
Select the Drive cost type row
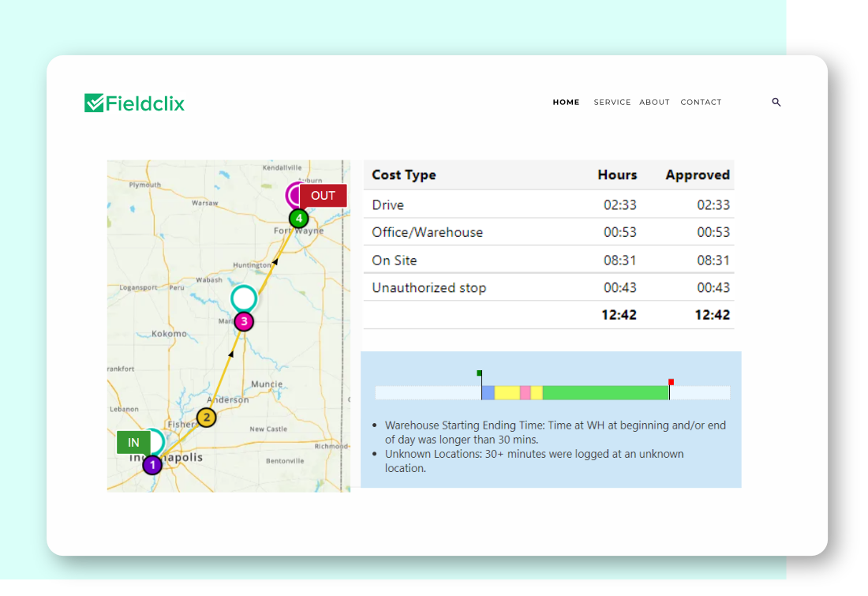(548, 204)
